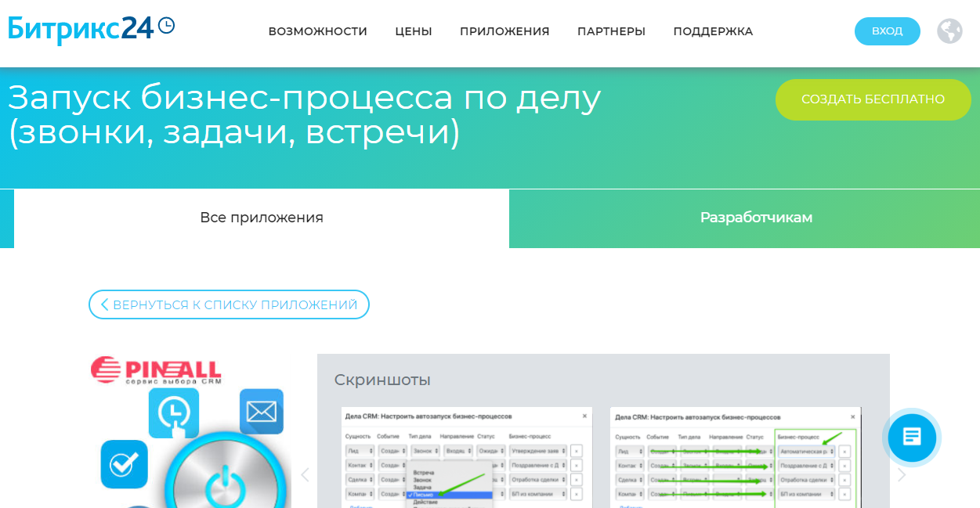This screenshot has width=980, height=508.
Task: Click СОЗДАТЬ БЕСПЛАТНО button
Action: (x=873, y=99)
